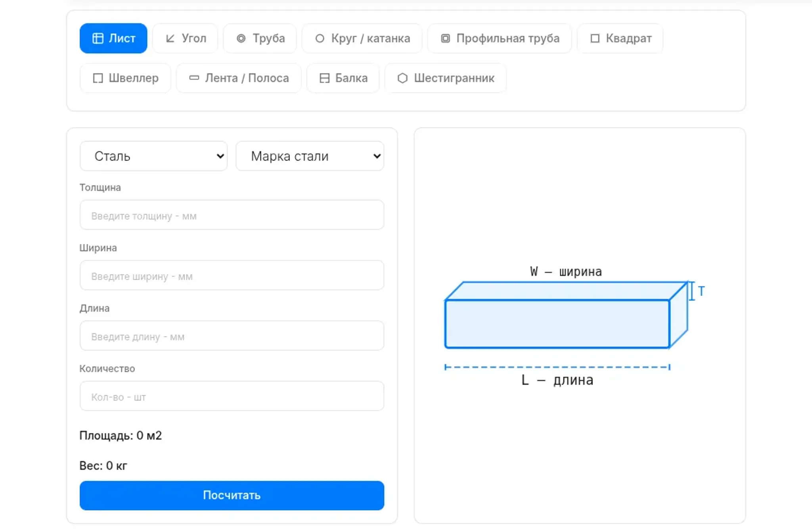
Task: Focus the Длина length input field
Action: (x=232, y=336)
